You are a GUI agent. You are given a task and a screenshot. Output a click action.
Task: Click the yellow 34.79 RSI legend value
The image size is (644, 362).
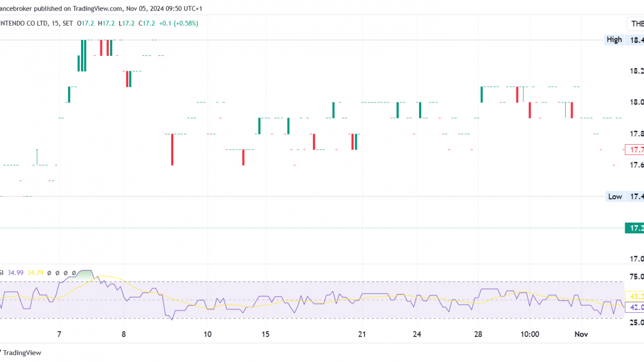pyautogui.click(x=35, y=273)
